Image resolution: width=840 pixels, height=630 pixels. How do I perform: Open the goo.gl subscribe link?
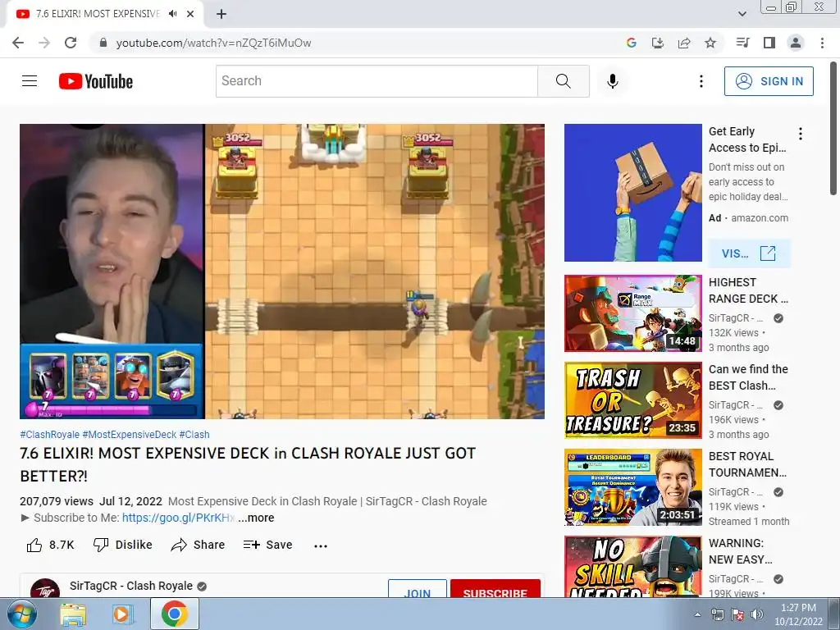[x=178, y=518]
